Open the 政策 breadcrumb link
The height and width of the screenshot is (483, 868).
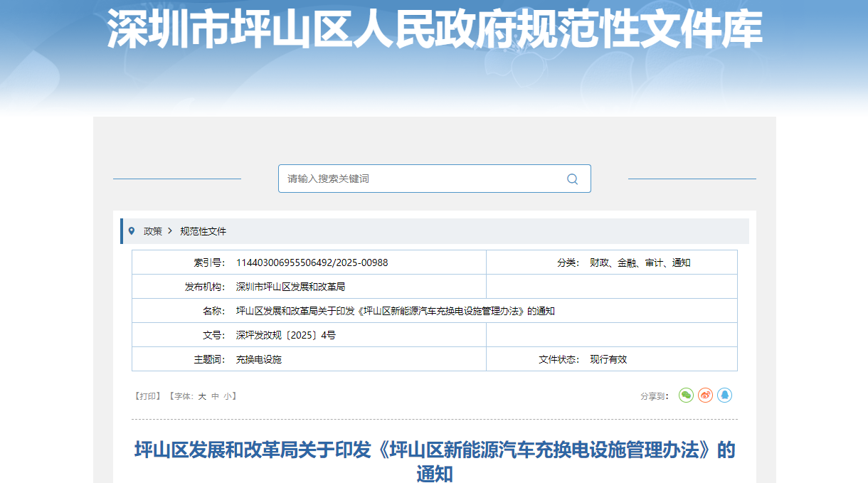[x=152, y=231]
